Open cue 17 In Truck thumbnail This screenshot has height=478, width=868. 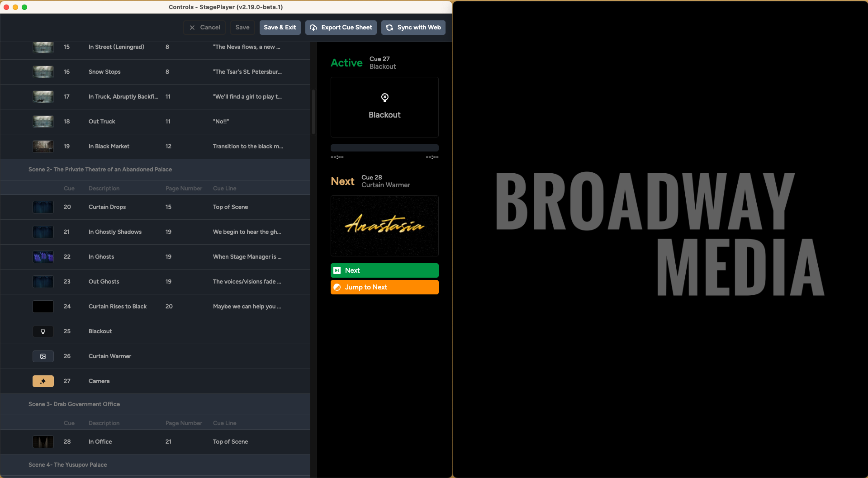[43, 97]
